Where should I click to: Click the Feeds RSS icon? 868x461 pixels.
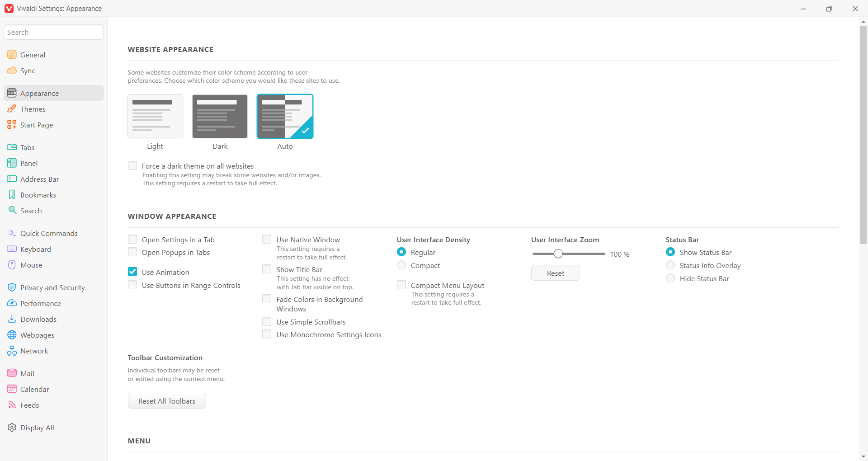[12, 405]
